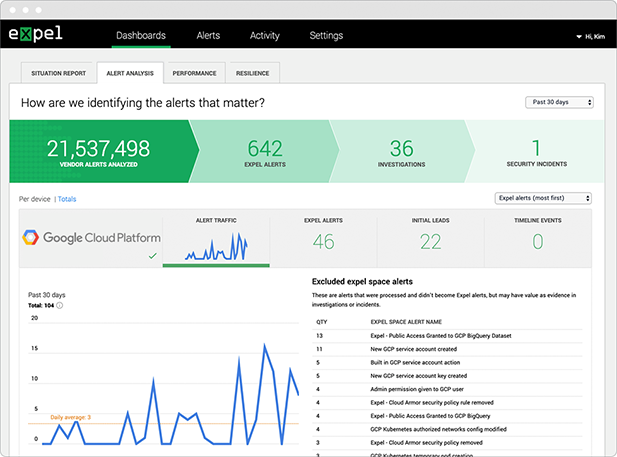Click the row Expel - Cloud Armor security policy removed

coord(447,443)
